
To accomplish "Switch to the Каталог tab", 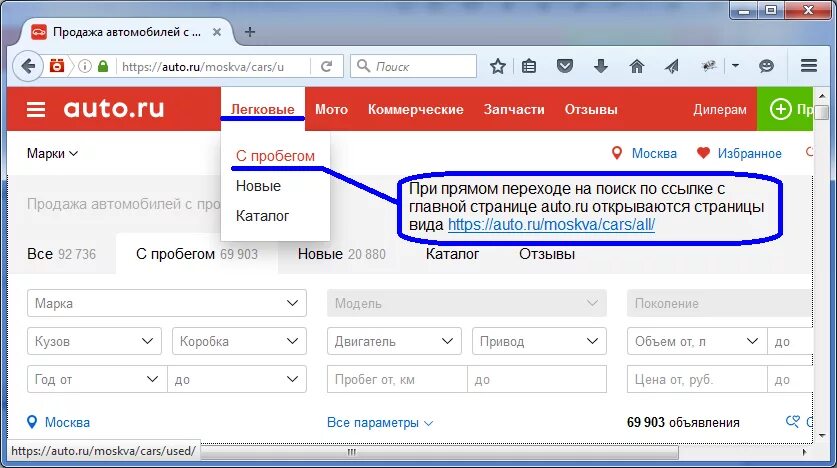I will [452, 254].
